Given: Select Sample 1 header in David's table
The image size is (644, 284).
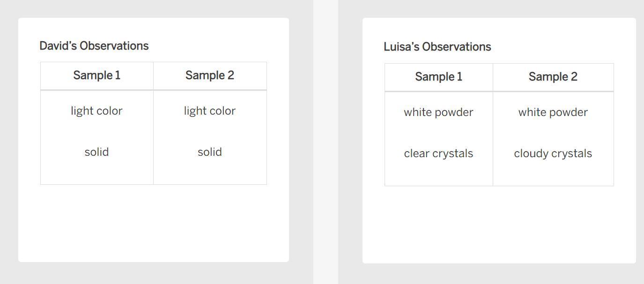Looking at the screenshot, I should click(97, 75).
